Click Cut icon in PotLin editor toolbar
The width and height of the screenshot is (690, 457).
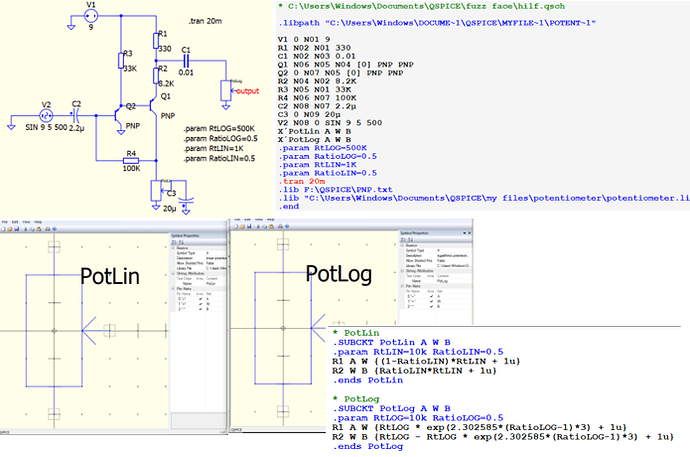(x=26, y=229)
